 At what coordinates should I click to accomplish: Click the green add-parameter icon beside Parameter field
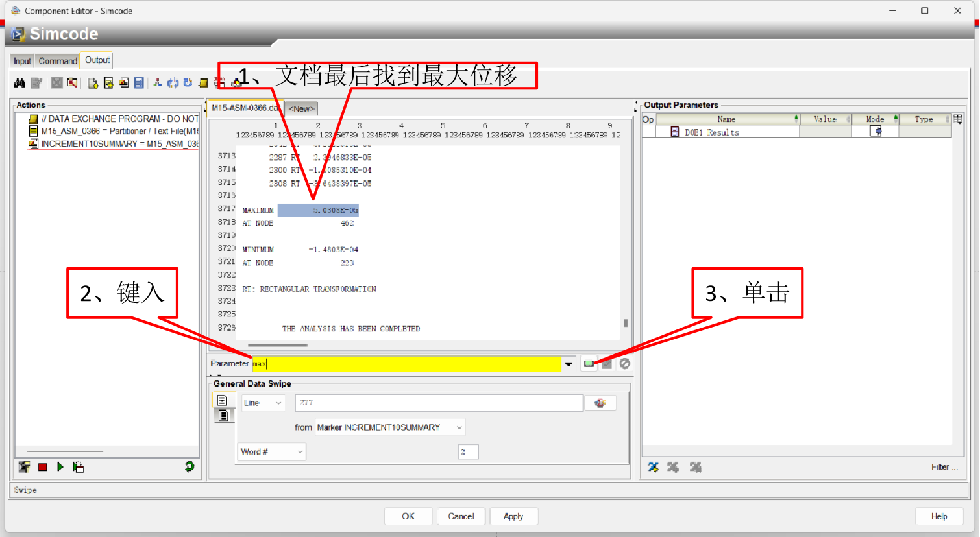pos(589,364)
